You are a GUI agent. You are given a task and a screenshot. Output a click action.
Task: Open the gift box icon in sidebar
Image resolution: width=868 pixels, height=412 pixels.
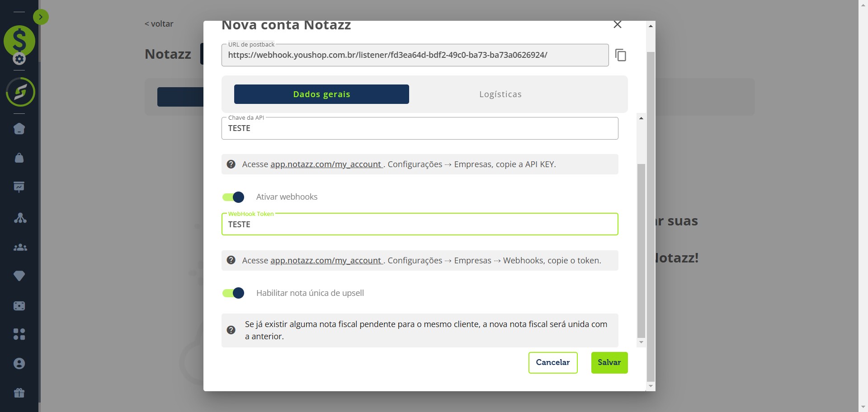(19, 393)
